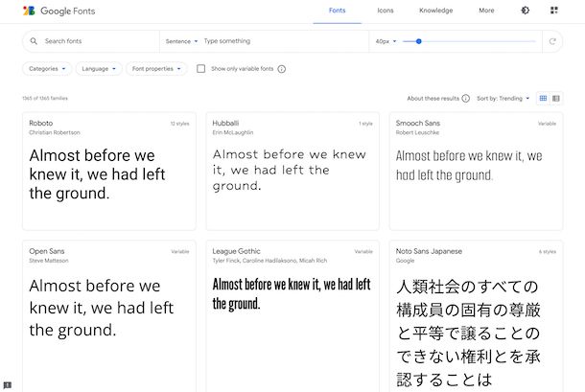585x392 pixels.
Task: Click the Google Fonts logo
Action: [x=58, y=11]
